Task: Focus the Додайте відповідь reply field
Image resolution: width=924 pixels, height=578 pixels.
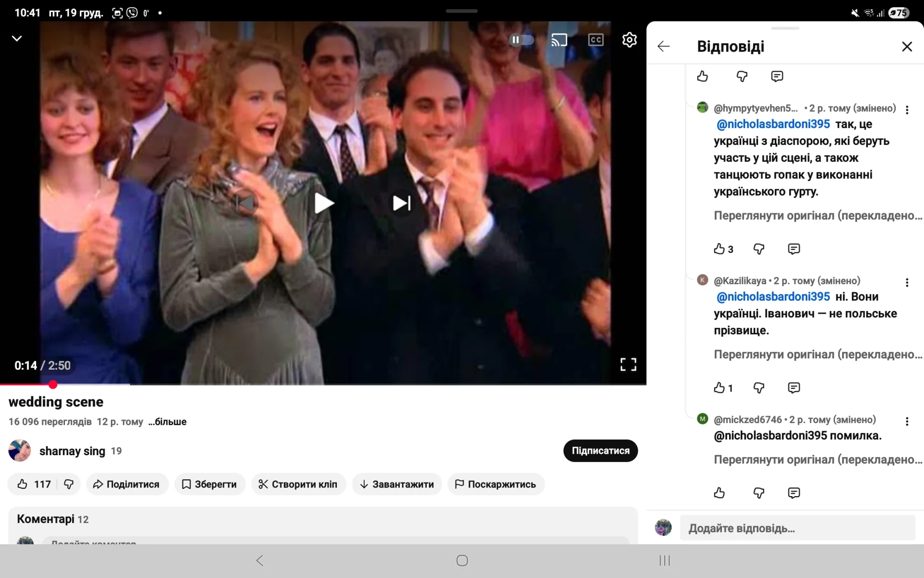Action: [796, 528]
